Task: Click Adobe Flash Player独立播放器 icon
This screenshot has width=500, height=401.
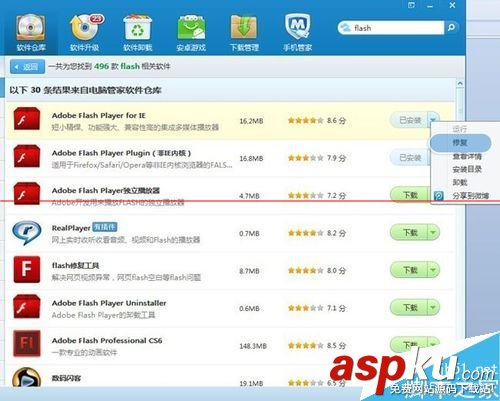Action: pos(27,194)
